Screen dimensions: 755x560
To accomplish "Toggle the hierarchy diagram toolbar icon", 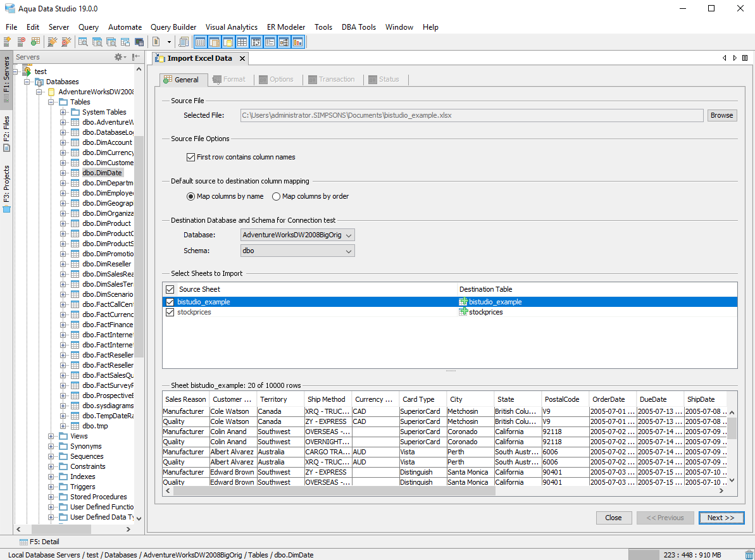I will coord(284,42).
